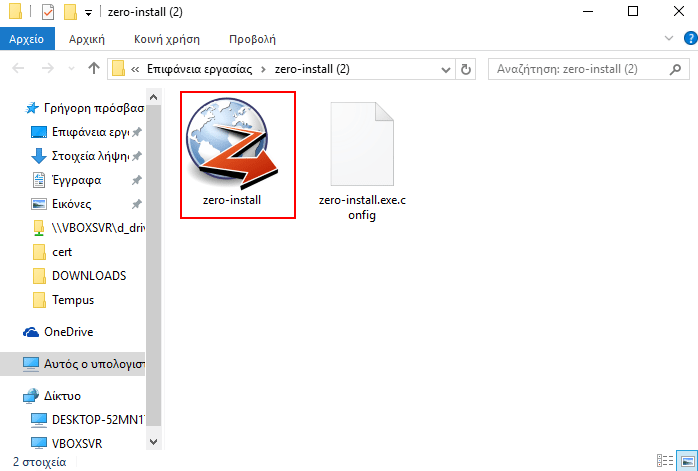Select OneDrive in the navigation pane
The height and width of the screenshot is (471, 698).
tap(58, 332)
